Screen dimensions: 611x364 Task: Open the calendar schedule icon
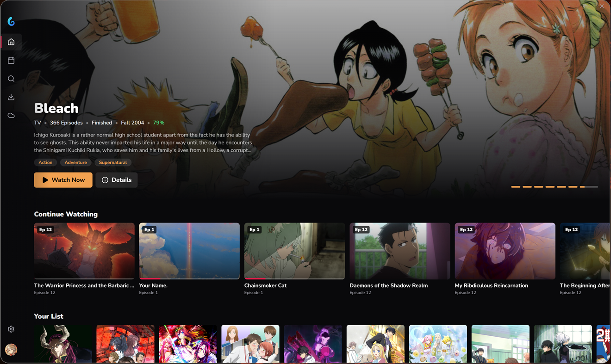(x=11, y=60)
